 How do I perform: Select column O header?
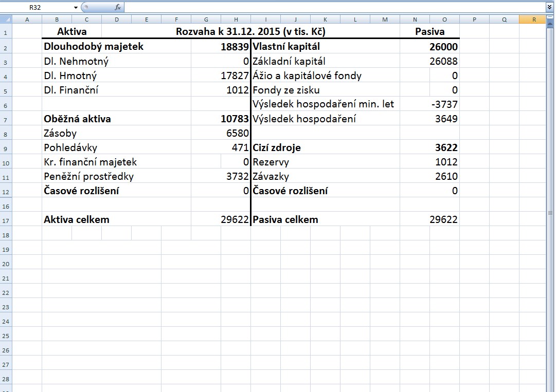[445, 20]
